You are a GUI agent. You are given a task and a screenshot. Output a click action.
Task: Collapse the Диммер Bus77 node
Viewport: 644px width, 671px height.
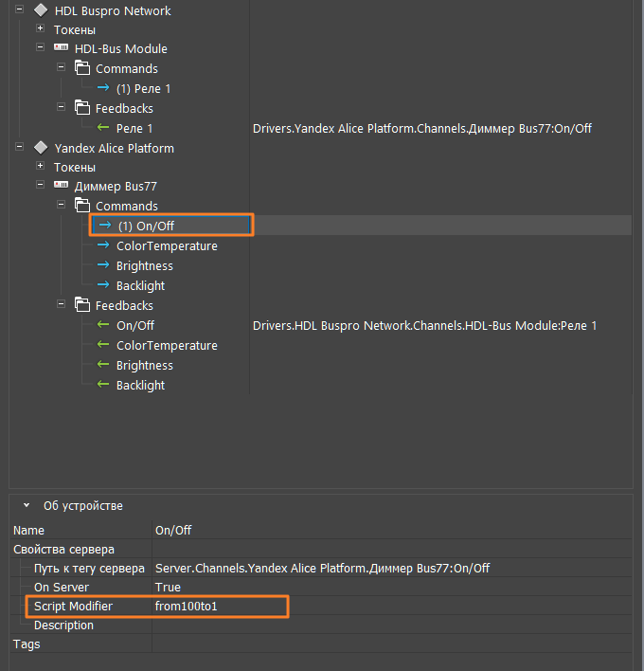click(x=41, y=187)
